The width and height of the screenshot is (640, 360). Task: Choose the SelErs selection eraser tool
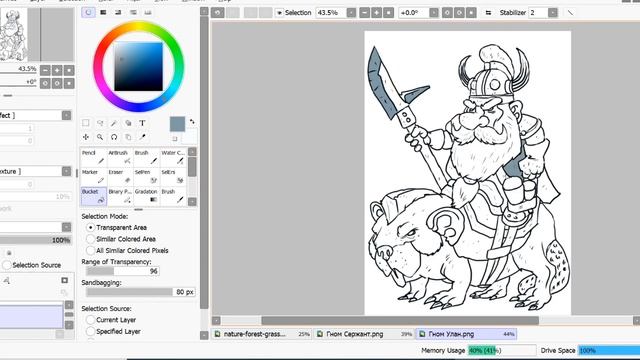(173, 177)
